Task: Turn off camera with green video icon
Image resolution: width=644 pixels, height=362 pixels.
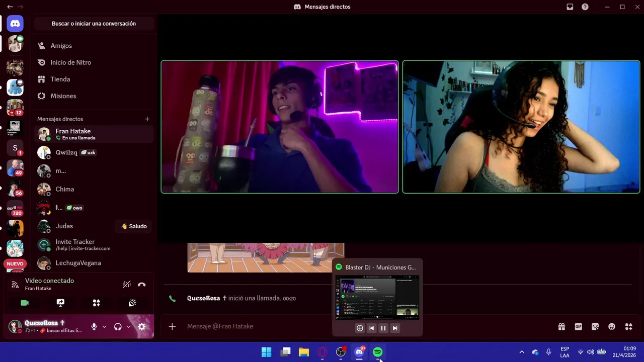Action: 24,303
